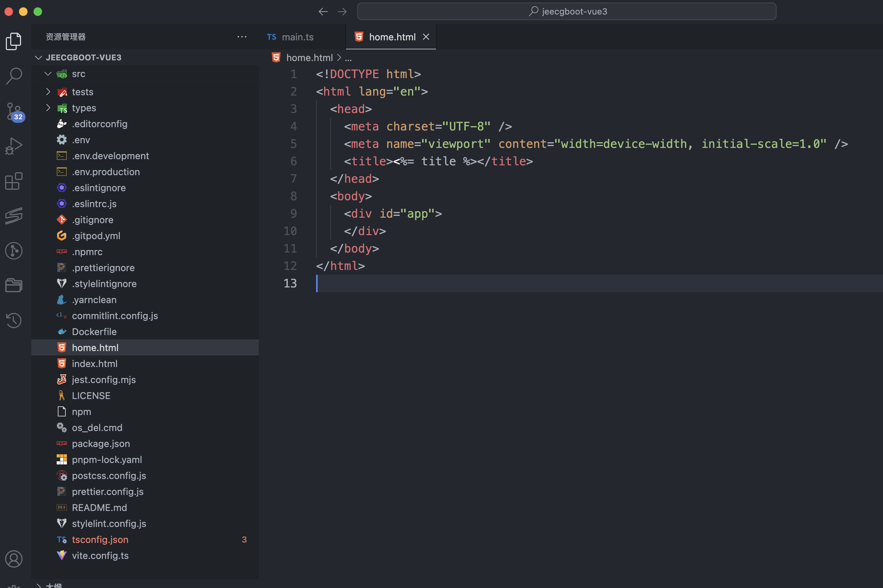This screenshot has width=883, height=588.
Task: Open the Accounts icon in activity bar
Action: (x=14, y=559)
